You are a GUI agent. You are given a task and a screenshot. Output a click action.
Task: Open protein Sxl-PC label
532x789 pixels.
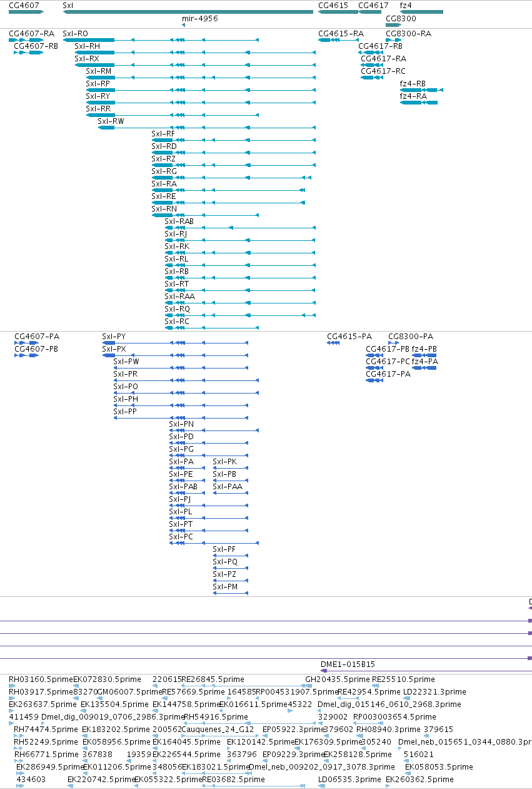click(181, 537)
